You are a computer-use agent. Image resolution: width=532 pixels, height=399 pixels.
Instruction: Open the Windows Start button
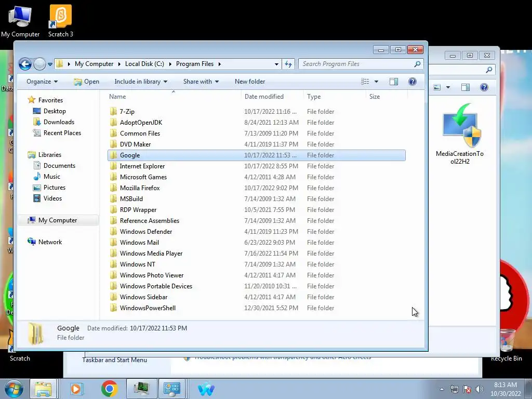[x=14, y=389]
